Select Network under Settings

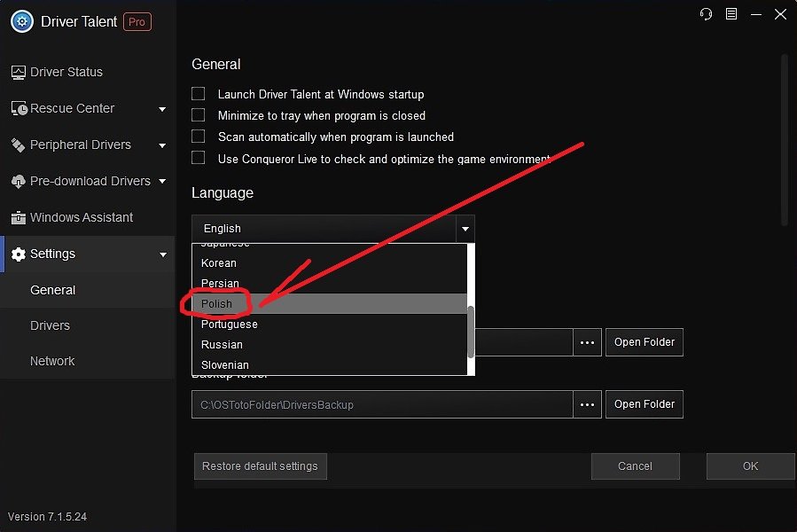[x=88, y=361]
